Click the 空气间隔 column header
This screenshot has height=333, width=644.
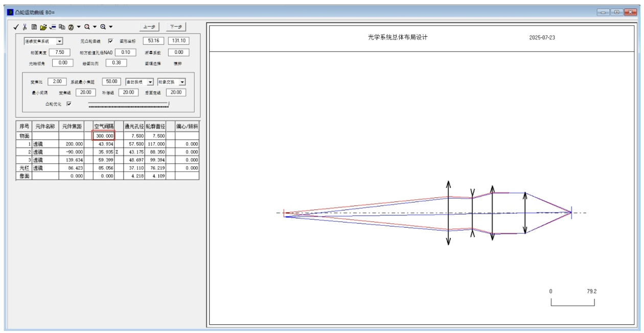[x=104, y=126]
